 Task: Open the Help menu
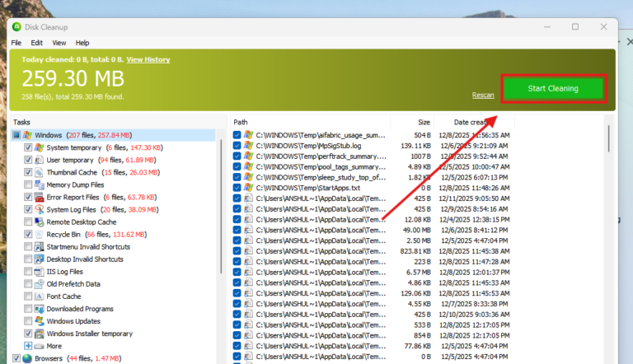point(82,43)
